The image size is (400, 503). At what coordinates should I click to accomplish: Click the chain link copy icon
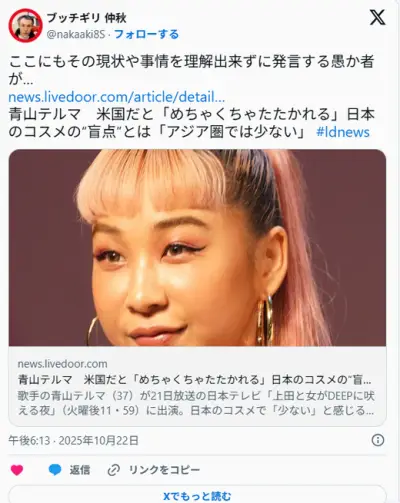coord(114,470)
